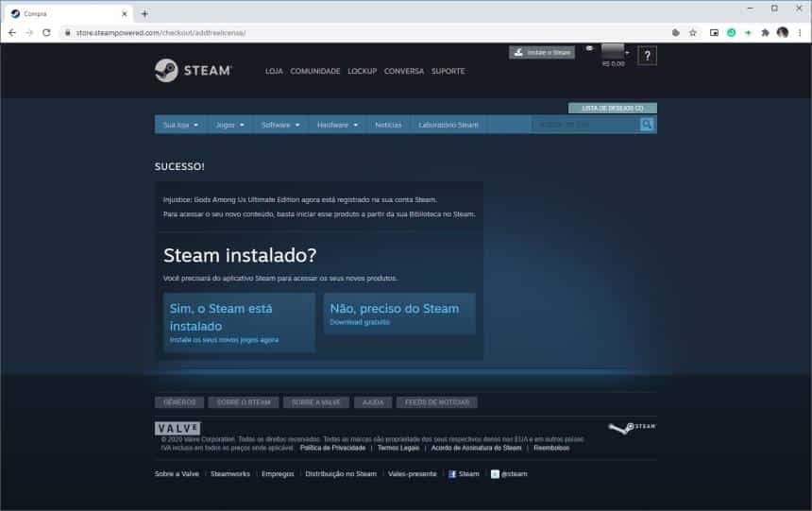Click the browser address bar URL
This screenshot has width=812, height=511.
tap(161, 33)
